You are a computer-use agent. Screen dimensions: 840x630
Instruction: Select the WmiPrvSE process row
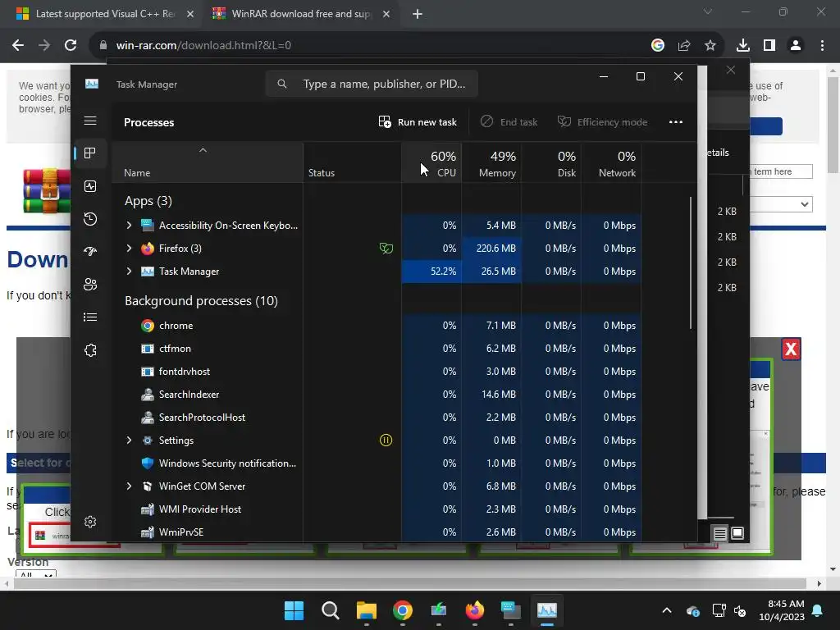pos(377,532)
